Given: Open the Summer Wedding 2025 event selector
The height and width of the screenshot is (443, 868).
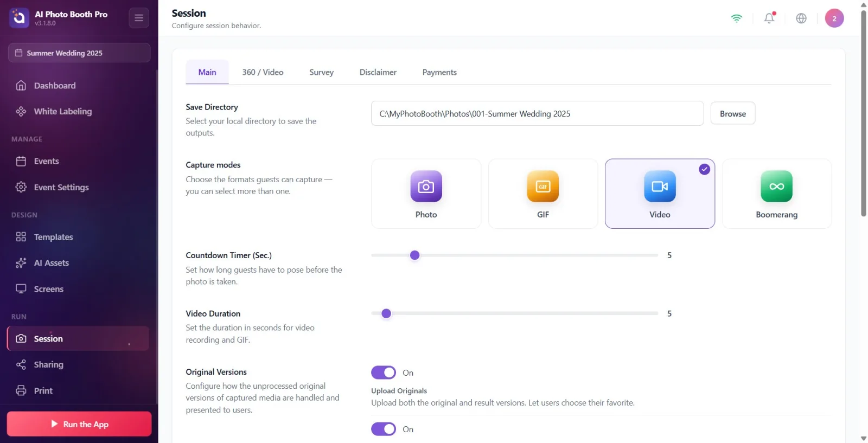Looking at the screenshot, I should (x=79, y=53).
